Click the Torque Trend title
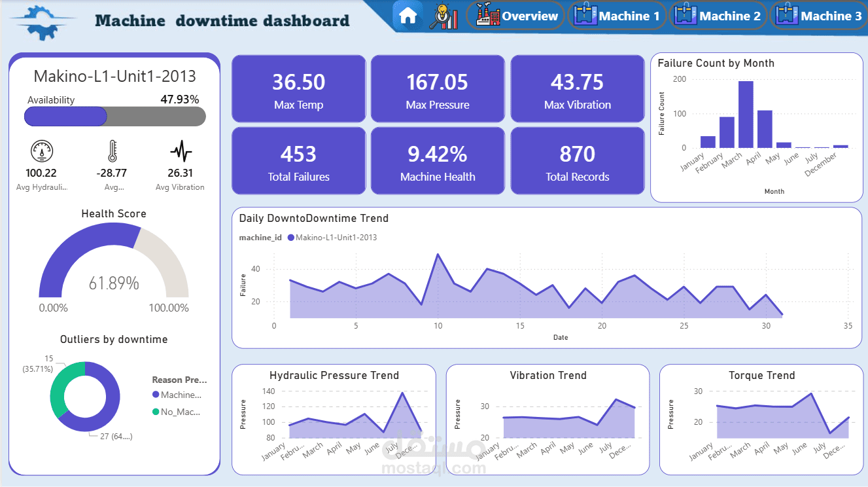 [x=762, y=376]
